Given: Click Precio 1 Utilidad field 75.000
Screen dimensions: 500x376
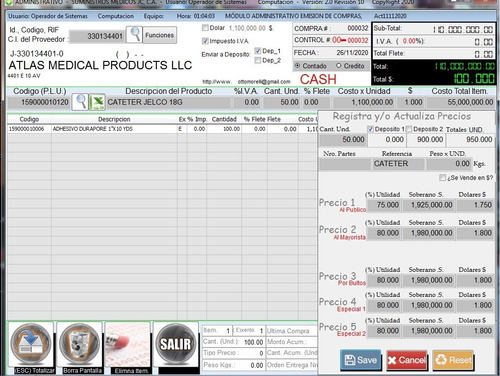Looking at the screenshot, I should pyautogui.click(x=383, y=205).
